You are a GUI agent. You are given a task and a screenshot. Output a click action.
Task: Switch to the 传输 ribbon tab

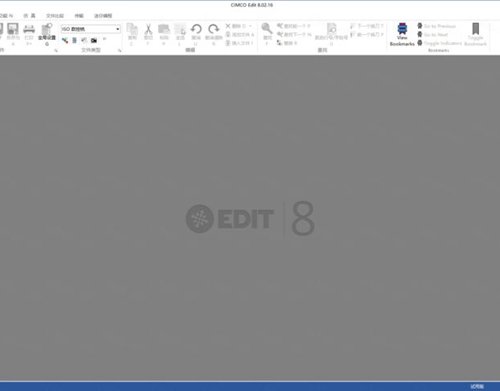point(79,16)
